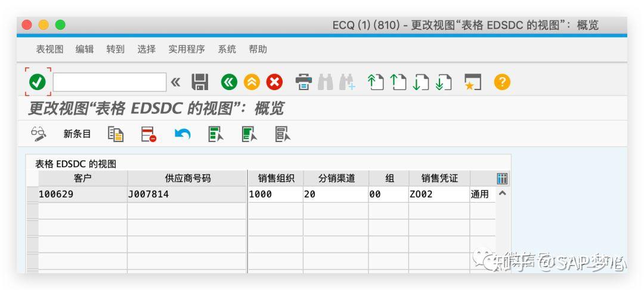Click the 供应商号码 column header
644x290 pixels.
click(x=187, y=178)
